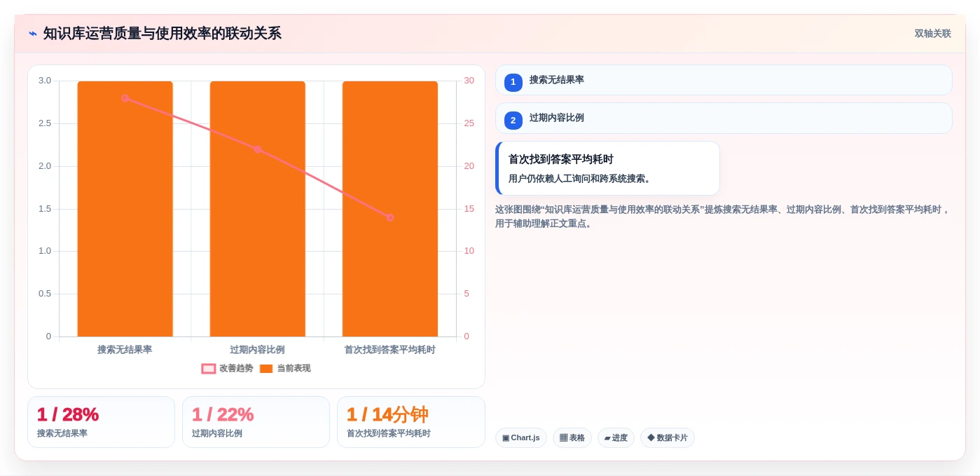
Task: Click the 进度 tag chip
Action: 616,437
